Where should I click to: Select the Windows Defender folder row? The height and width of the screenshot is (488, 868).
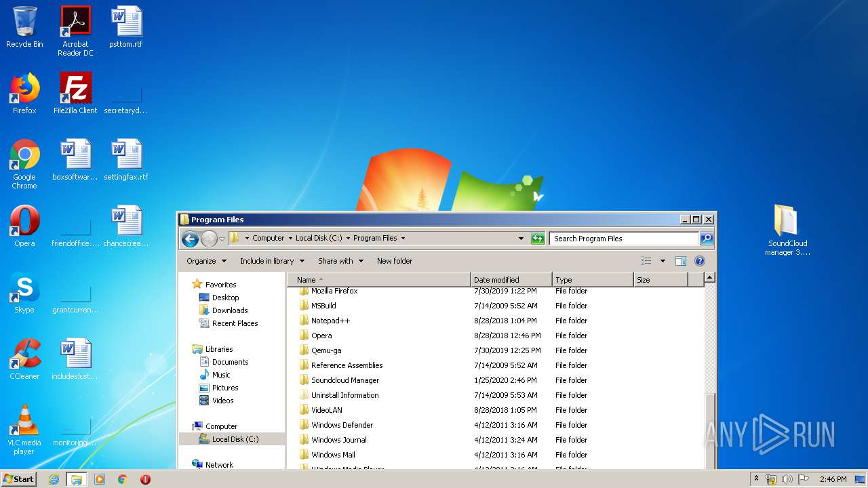[x=496, y=425]
